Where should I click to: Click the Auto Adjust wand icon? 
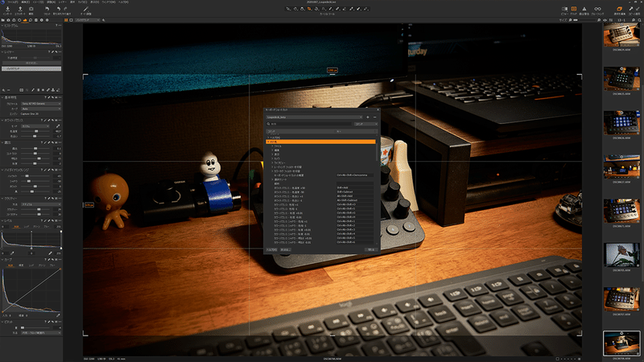[85, 9]
